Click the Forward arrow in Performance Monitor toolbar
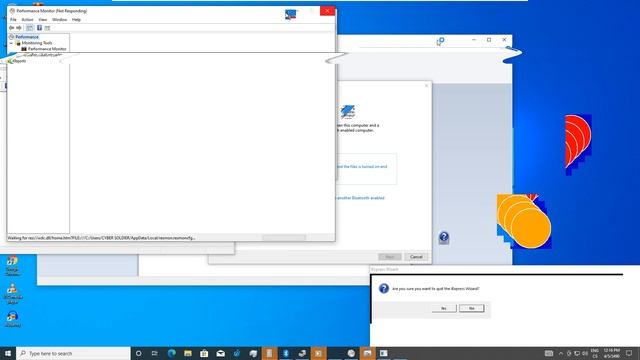Screen dimensions: 640x360 pos(19,28)
